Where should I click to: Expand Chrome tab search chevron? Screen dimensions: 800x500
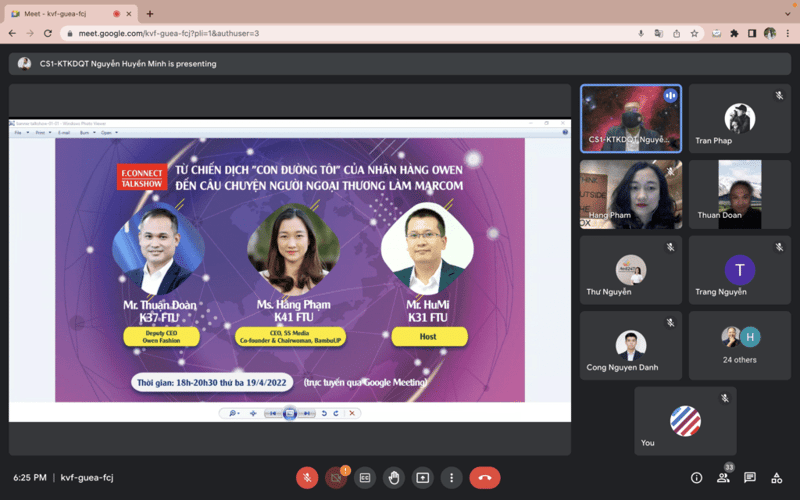pos(787,14)
